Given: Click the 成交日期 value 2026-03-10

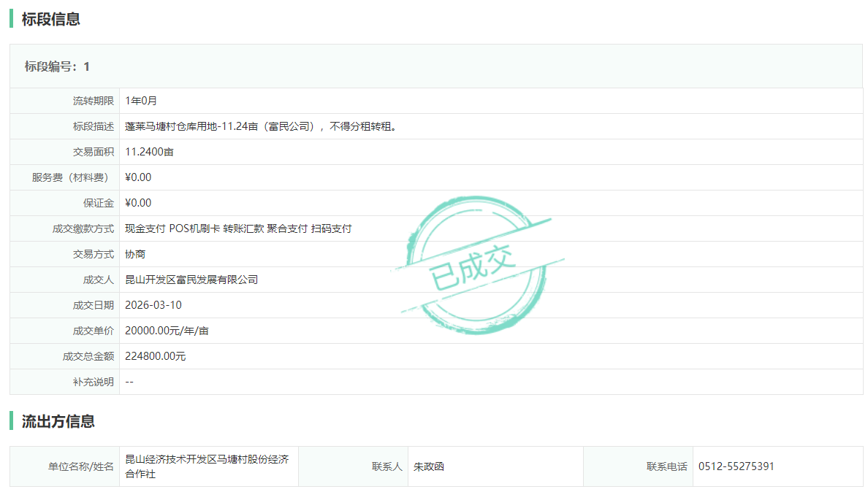Looking at the screenshot, I should pyautogui.click(x=153, y=305).
